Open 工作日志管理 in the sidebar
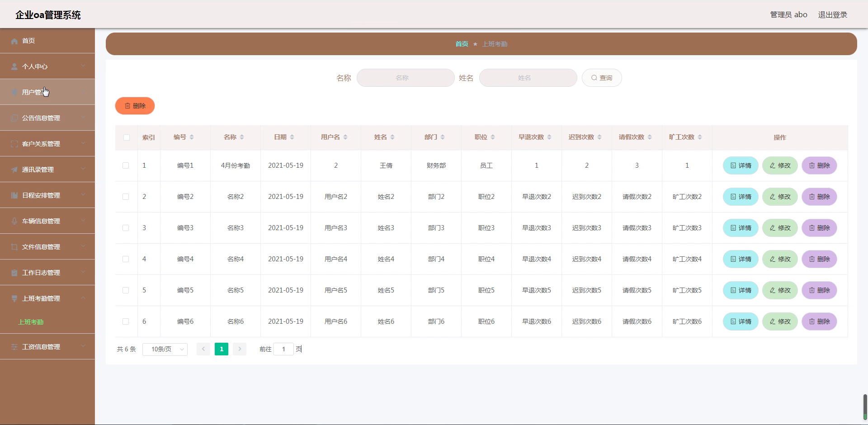The height and width of the screenshot is (425, 868). tap(47, 273)
